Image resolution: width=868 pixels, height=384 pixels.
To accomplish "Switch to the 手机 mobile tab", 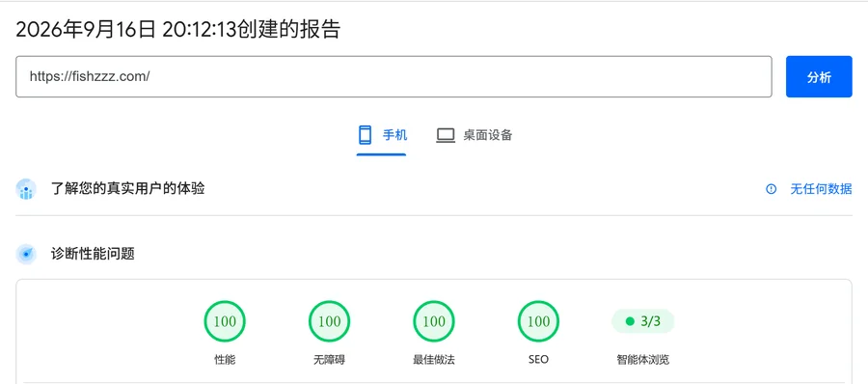I will click(382, 135).
